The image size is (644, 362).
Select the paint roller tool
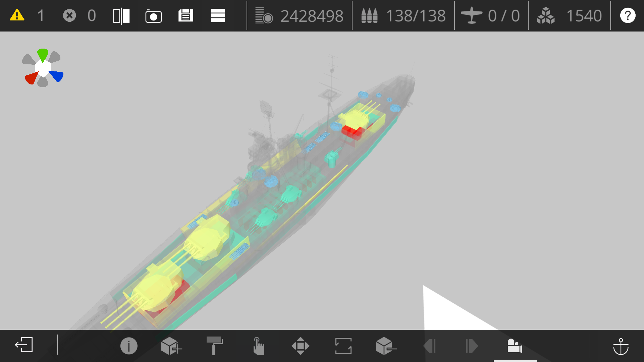pos(214,346)
